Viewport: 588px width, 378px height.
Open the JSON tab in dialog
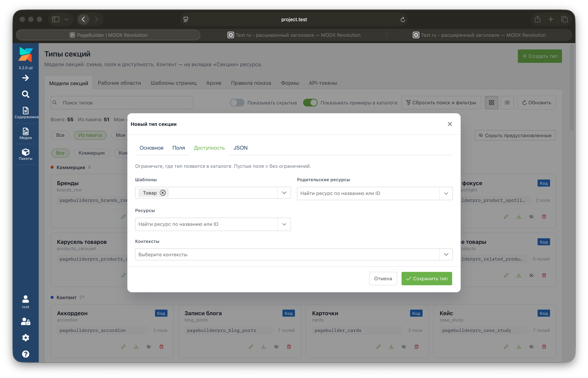pos(240,148)
